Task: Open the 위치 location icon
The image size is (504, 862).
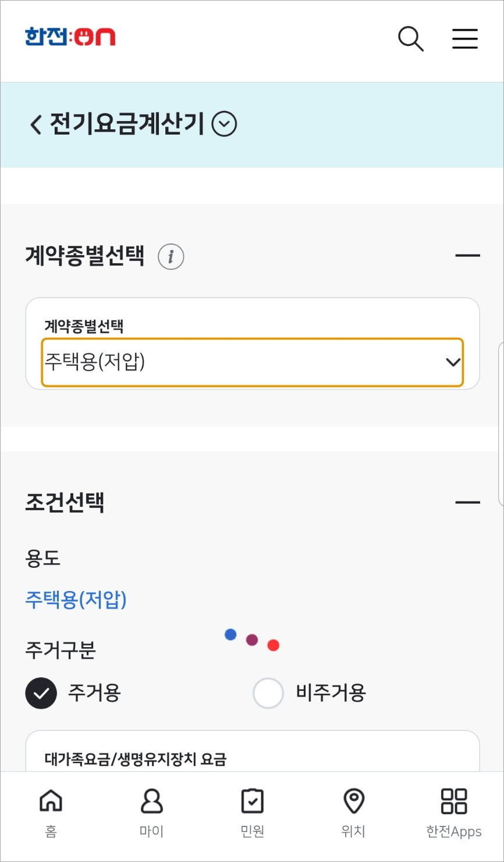Action: pos(353,810)
